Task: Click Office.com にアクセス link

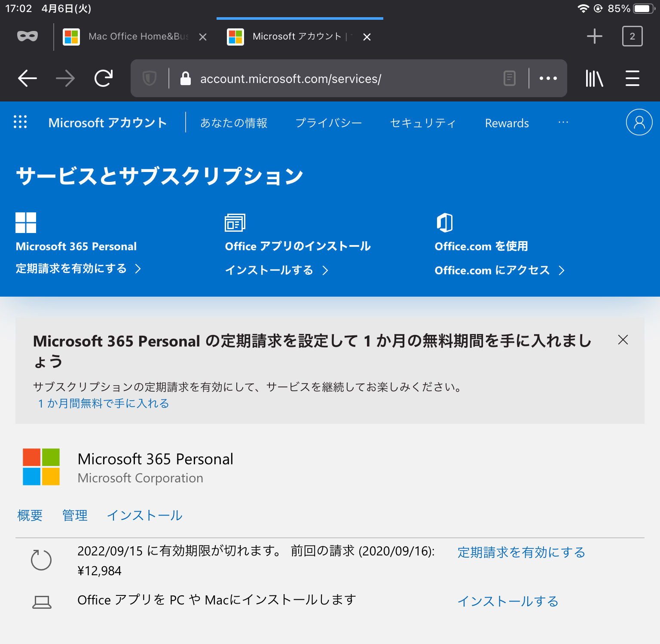Action: [499, 270]
